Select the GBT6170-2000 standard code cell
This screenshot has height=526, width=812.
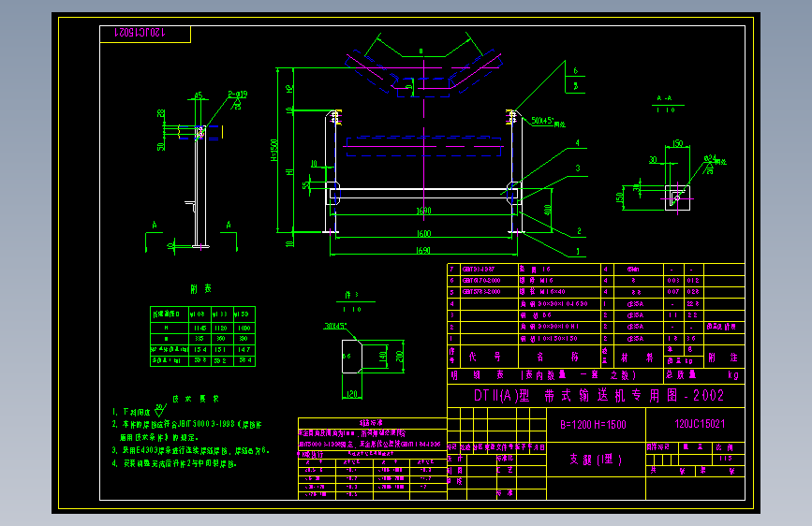tap(481, 281)
